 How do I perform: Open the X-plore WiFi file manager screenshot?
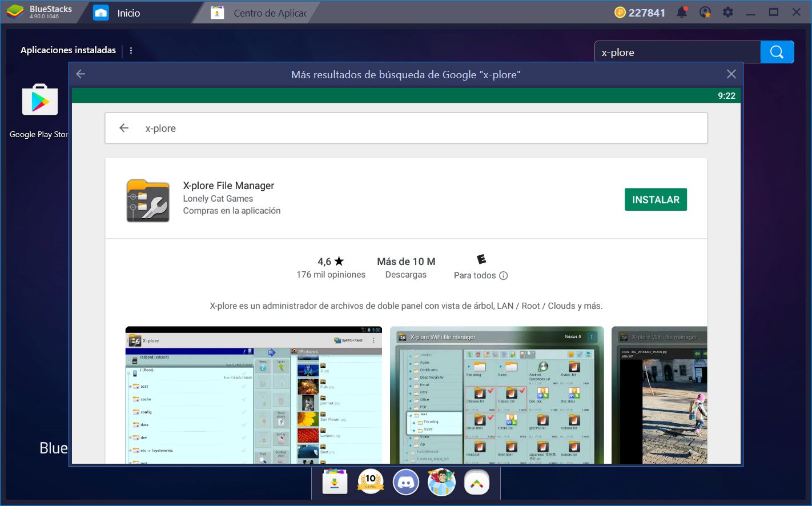pyautogui.click(x=497, y=395)
